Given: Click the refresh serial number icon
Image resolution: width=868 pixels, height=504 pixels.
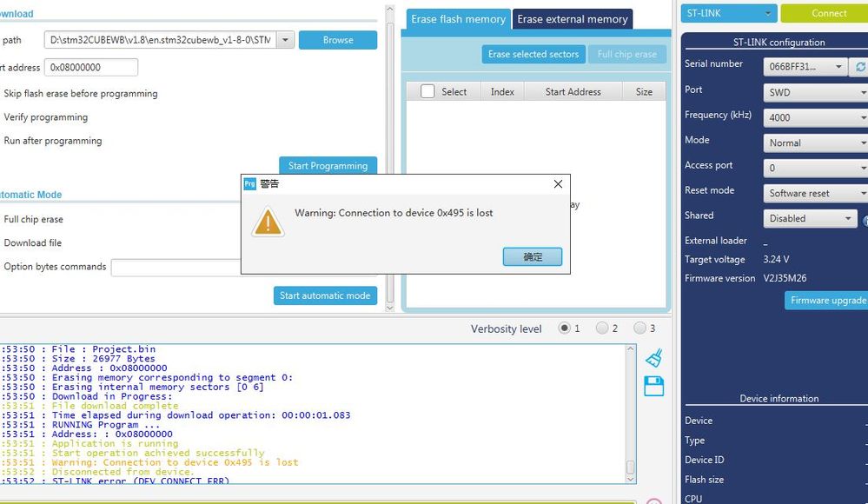Looking at the screenshot, I should 861,66.
